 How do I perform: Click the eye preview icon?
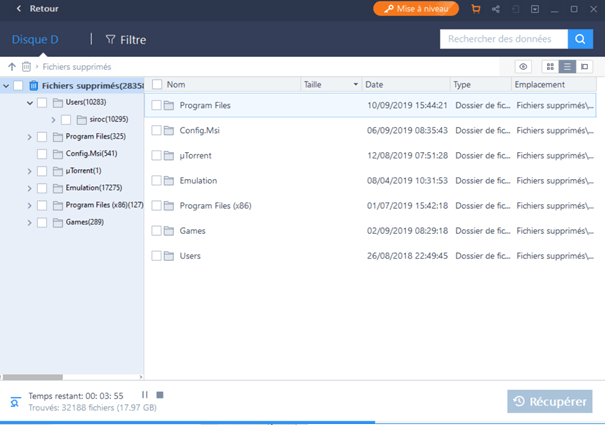tap(523, 66)
